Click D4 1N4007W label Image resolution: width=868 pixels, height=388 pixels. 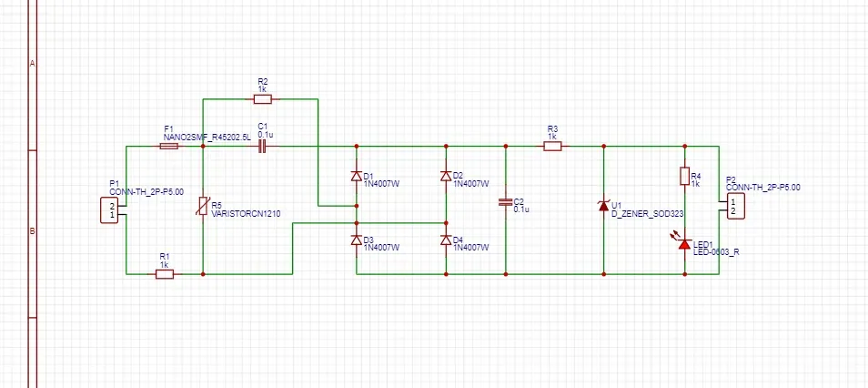point(471,248)
